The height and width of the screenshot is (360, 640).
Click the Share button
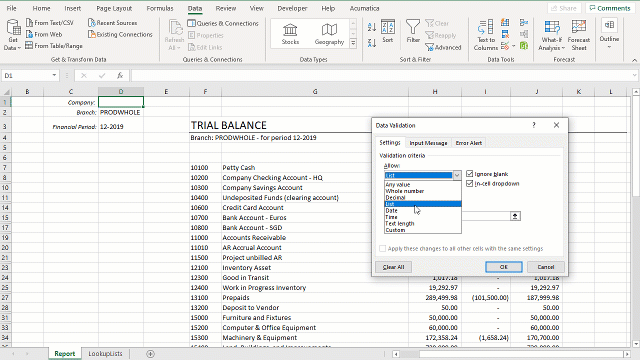point(564,8)
